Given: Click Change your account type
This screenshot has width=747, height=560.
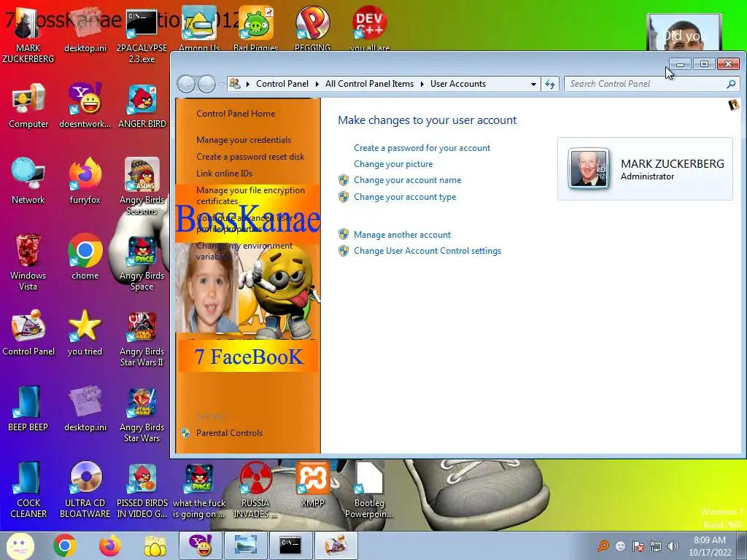Looking at the screenshot, I should click(404, 197).
